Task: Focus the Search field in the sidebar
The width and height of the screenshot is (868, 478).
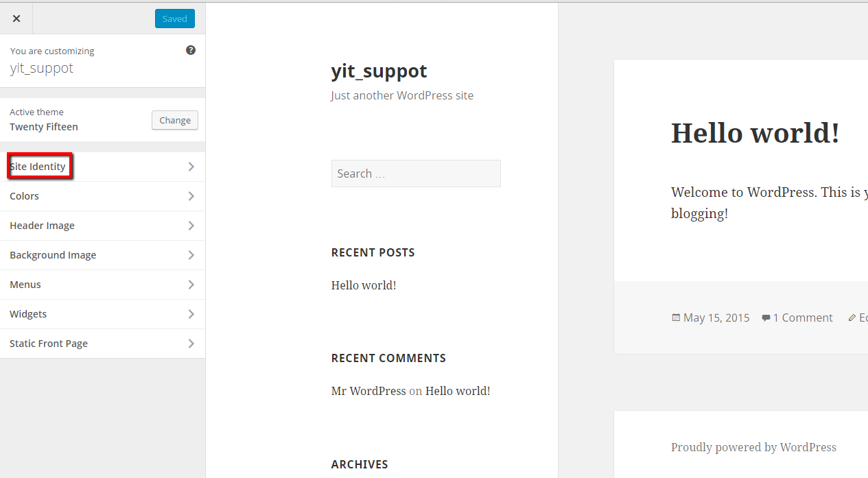Action: tap(416, 174)
